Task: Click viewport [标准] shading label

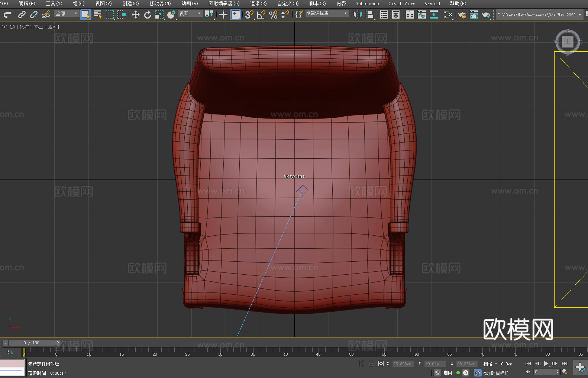Action: [25, 27]
